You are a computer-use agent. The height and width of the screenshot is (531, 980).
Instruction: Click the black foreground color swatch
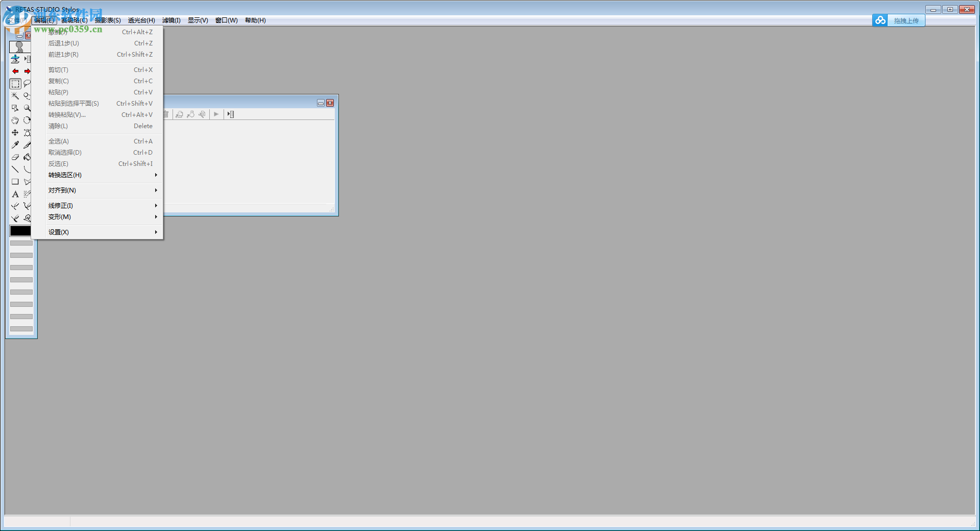(20, 231)
